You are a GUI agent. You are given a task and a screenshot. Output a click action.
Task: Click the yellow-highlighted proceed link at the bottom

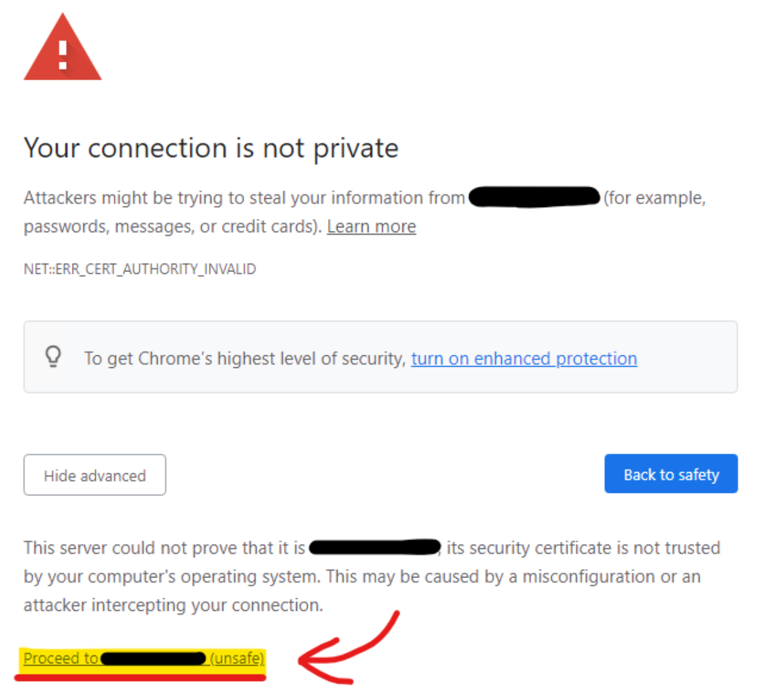(142, 658)
